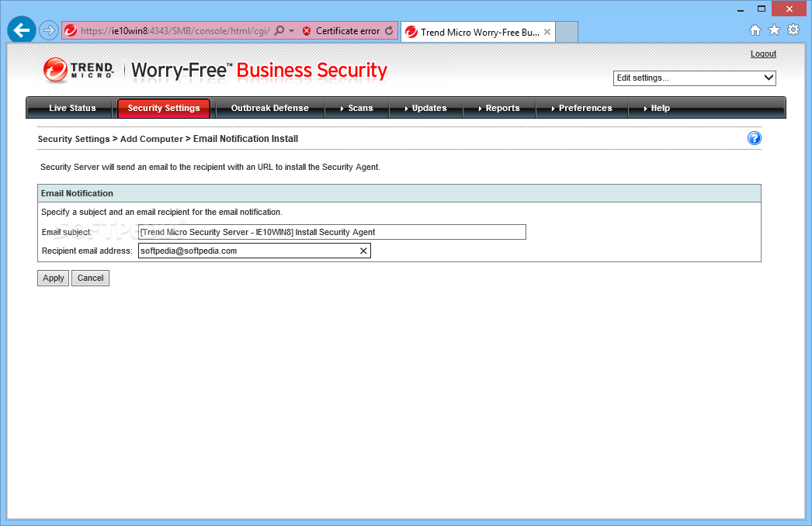View the Certificate error details
The width and height of the screenshot is (812, 526).
348,31
